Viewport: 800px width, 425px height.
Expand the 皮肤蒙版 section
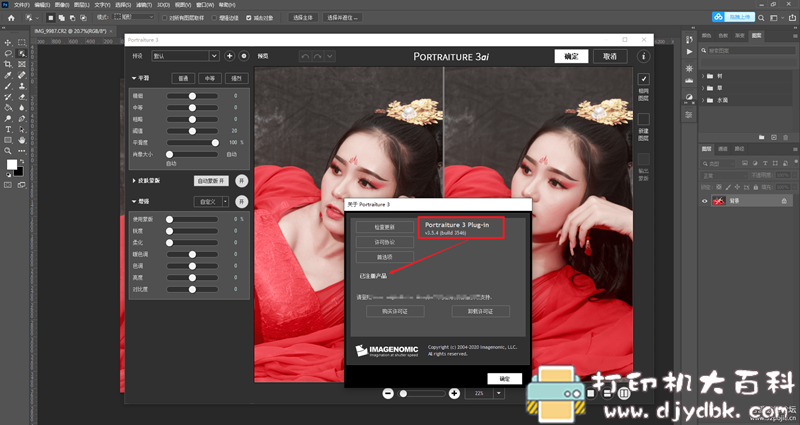134,181
